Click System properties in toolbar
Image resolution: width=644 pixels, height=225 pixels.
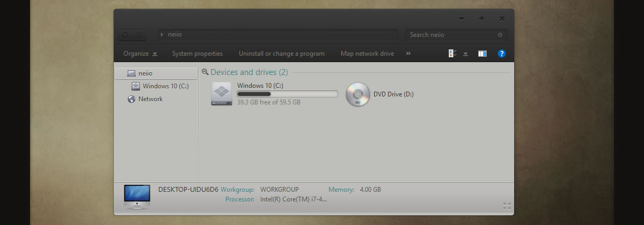197,54
